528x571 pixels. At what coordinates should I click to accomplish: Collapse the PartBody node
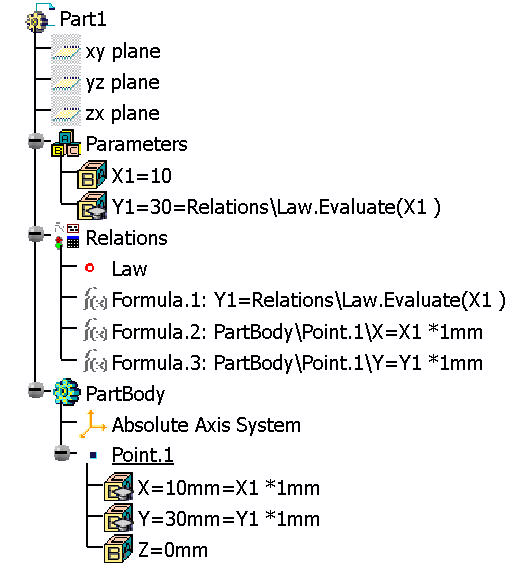36,390
